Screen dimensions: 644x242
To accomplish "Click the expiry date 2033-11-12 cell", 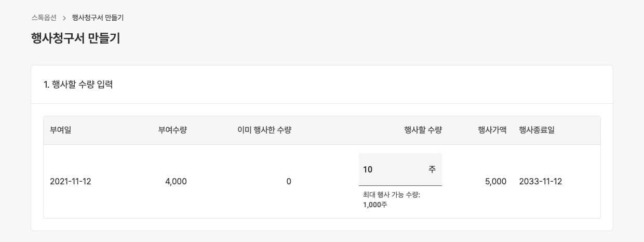I will point(540,182).
